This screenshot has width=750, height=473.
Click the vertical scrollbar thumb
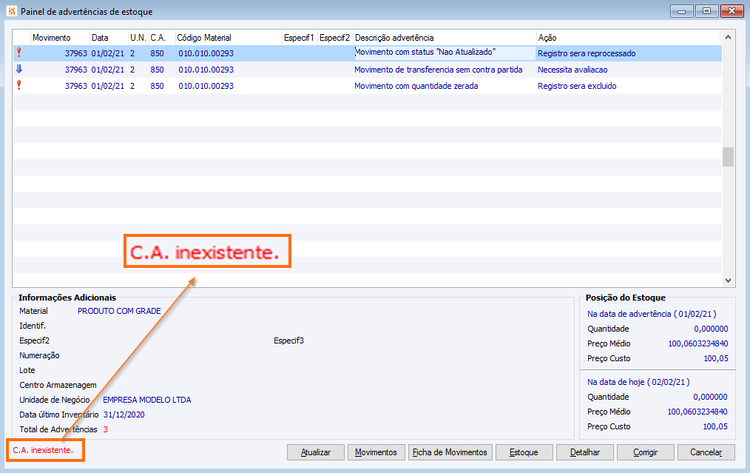728,157
